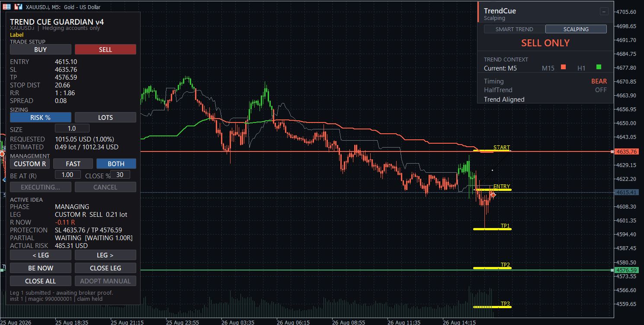This screenshot has height=325, width=644.
Task: Choose FAST management mode
Action: [73, 164]
